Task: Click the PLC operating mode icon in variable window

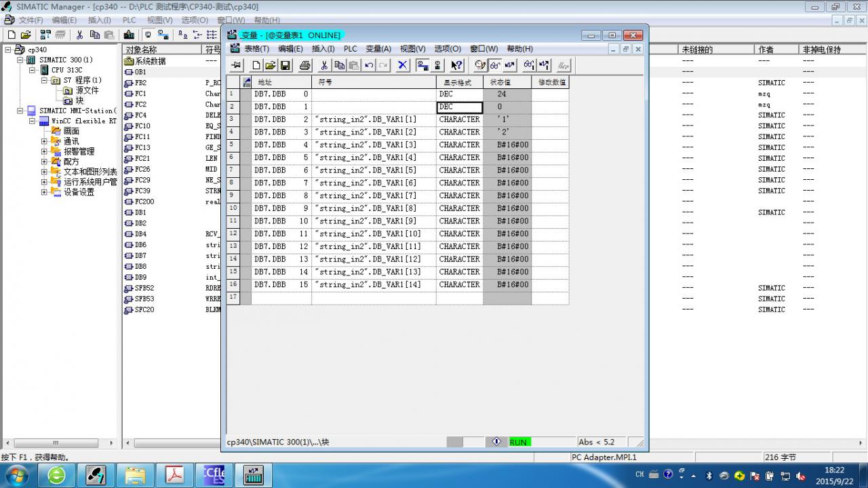Action: point(496,442)
